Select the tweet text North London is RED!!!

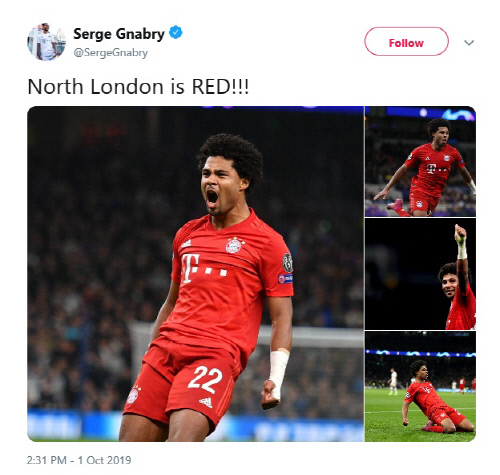pyautogui.click(x=138, y=87)
